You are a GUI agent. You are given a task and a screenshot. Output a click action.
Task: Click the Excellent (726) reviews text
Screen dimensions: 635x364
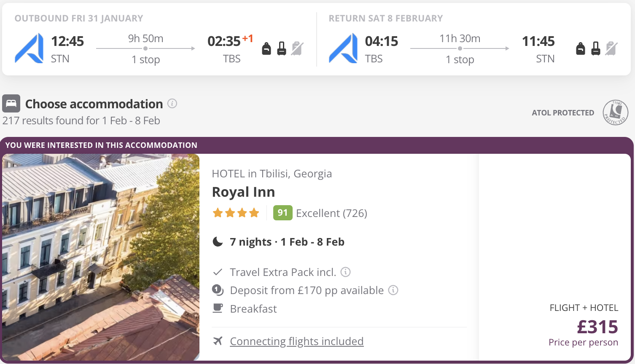tap(332, 213)
